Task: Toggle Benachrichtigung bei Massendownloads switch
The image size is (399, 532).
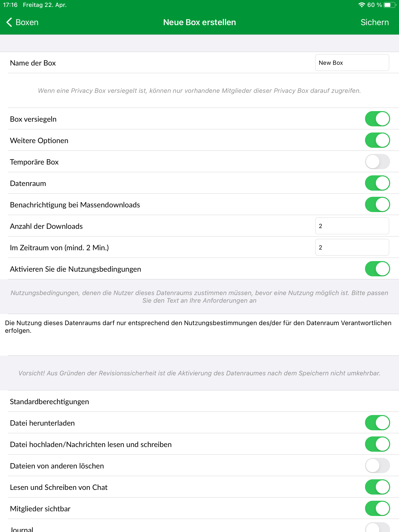Action: 377,204
